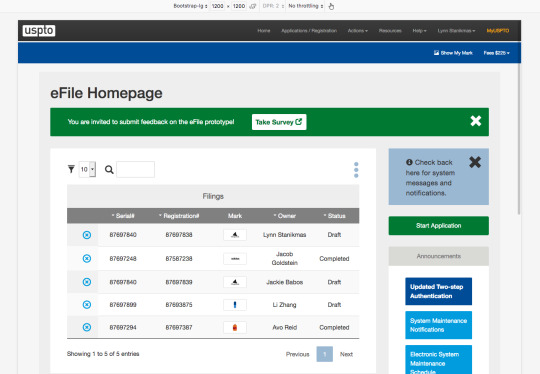The height and width of the screenshot is (374, 540).
Task: Click serial number 87697248
Action: (x=123, y=259)
